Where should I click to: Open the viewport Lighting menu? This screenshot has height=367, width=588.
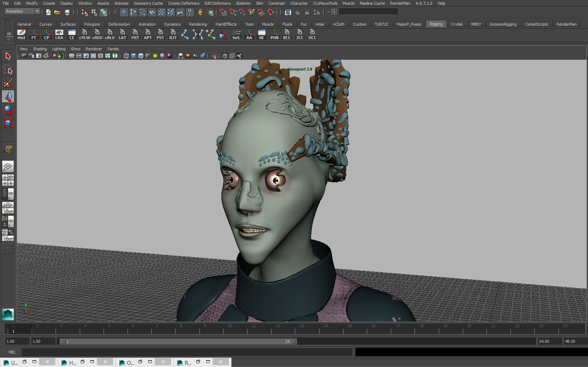59,49
